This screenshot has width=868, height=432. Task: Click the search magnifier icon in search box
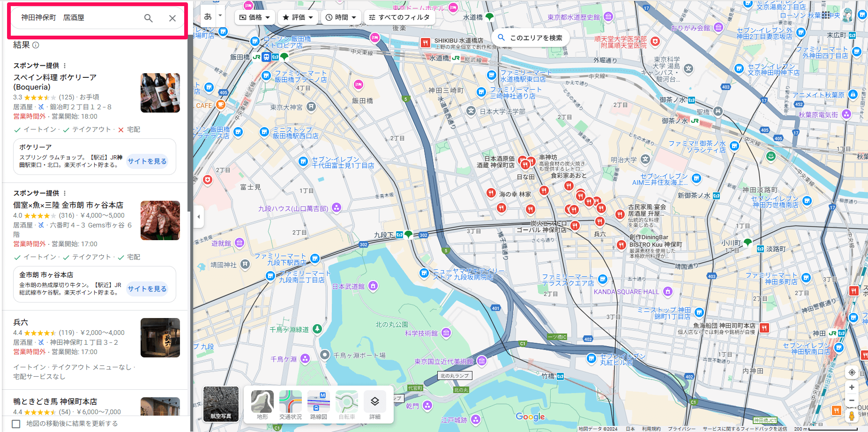click(x=148, y=18)
